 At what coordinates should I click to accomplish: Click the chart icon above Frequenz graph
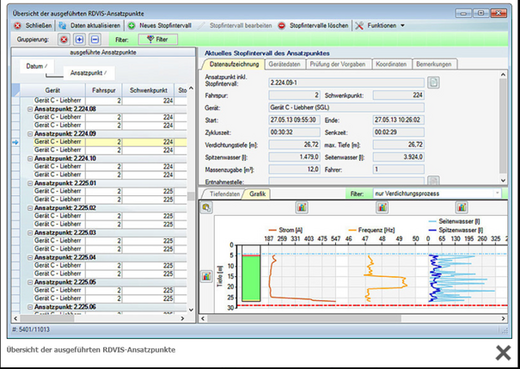point(382,208)
